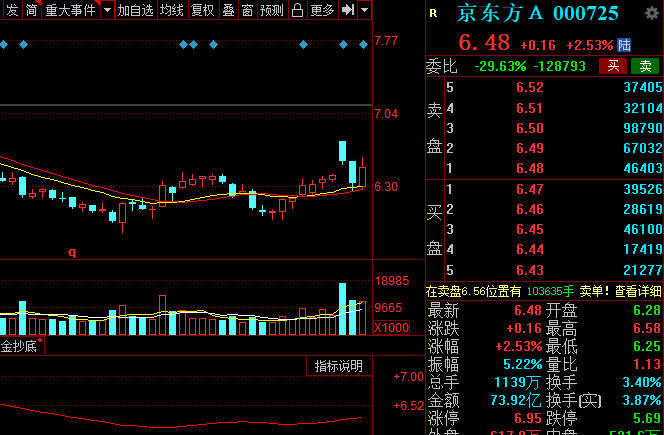Viewport: 664px width, 435px height.
Task: Select buy level 2 price 6.46
Action: (530, 209)
